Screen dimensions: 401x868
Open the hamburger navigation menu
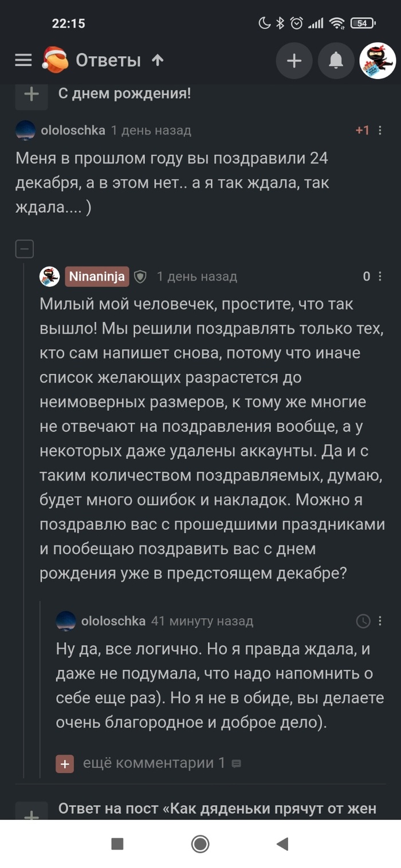tap(23, 60)
